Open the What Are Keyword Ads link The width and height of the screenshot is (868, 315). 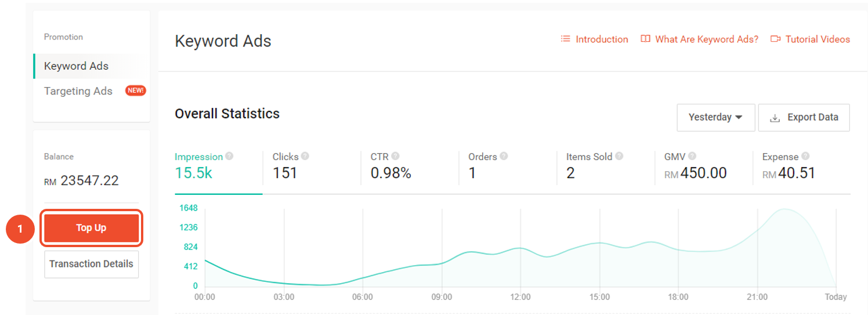700,39
